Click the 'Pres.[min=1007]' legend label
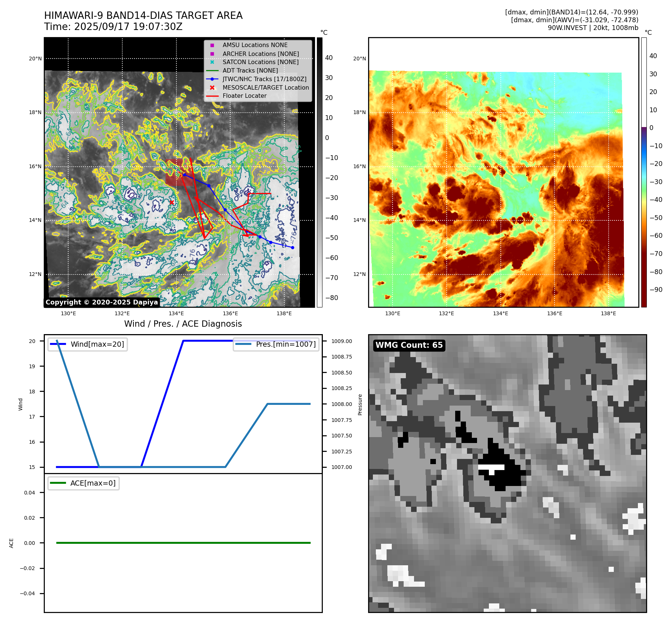The height and width of the screenshot is (626, 672). click(286, 344)
